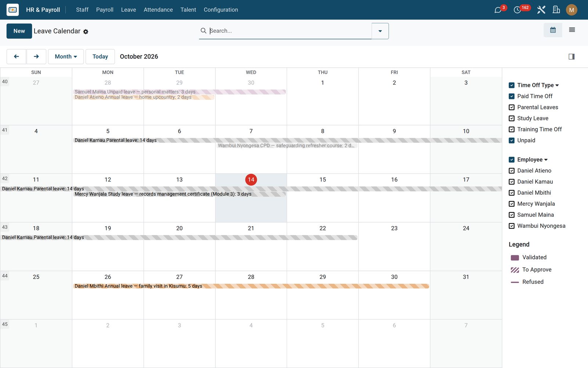Focus the Search input field
This screenshot has width=588, height=368.
[x=290, y=31]
